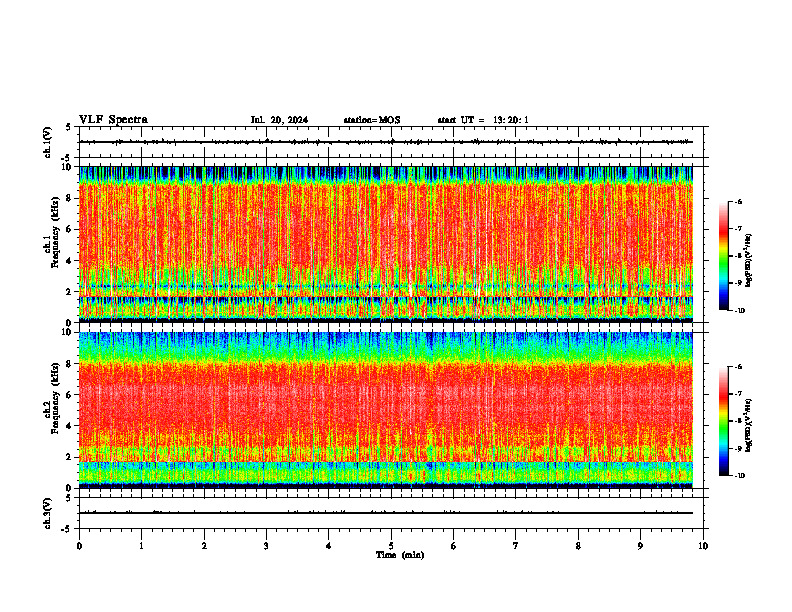
Task: Click the "7" tick on the time axis
Action: click(516, 546)
